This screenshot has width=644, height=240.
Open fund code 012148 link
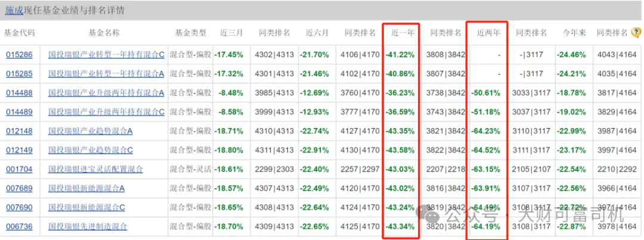[x=19, y=131]
